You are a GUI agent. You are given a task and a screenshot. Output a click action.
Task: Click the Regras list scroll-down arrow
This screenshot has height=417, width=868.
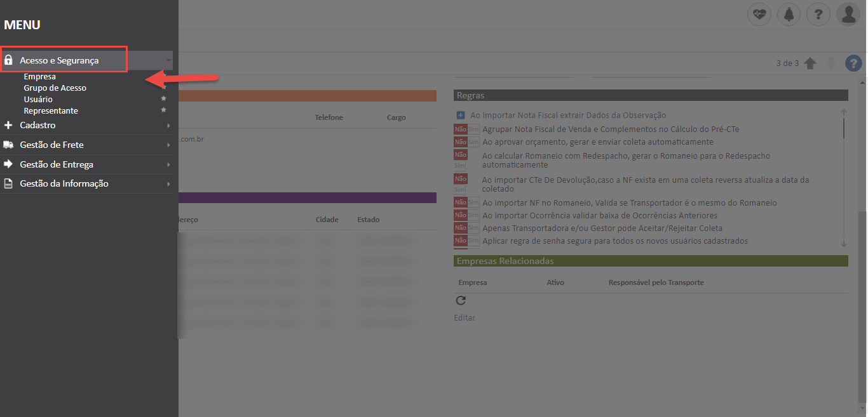click(x=843, y=243)
